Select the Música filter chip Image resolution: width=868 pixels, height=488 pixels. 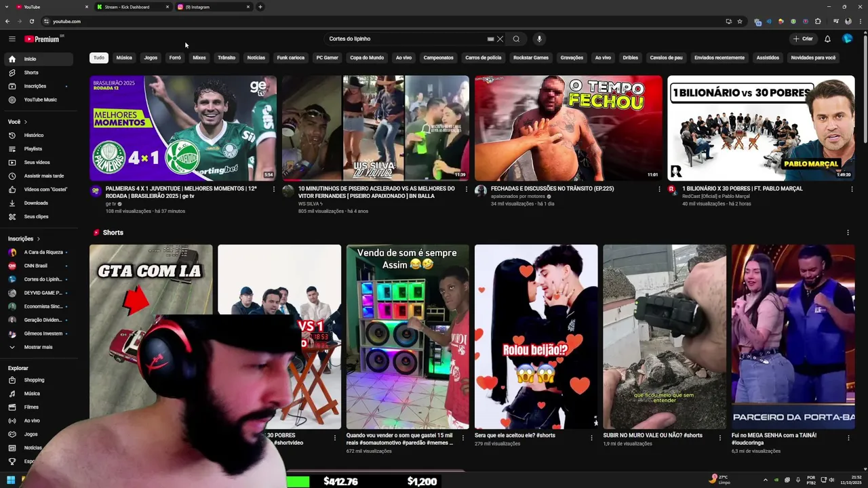coord(124,58)
